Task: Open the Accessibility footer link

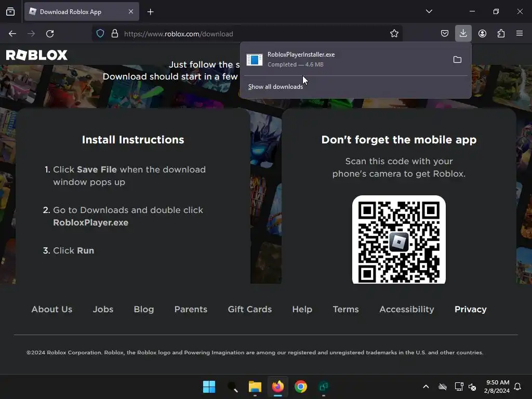Action: (406, 309)
